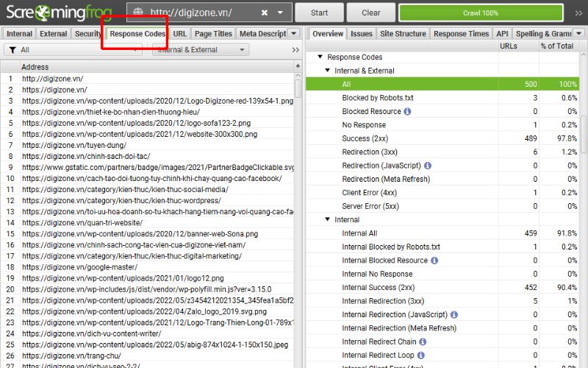This screenshot has height=368, width=588.
Task: Open the Security tab
Action: coord(88,34)
